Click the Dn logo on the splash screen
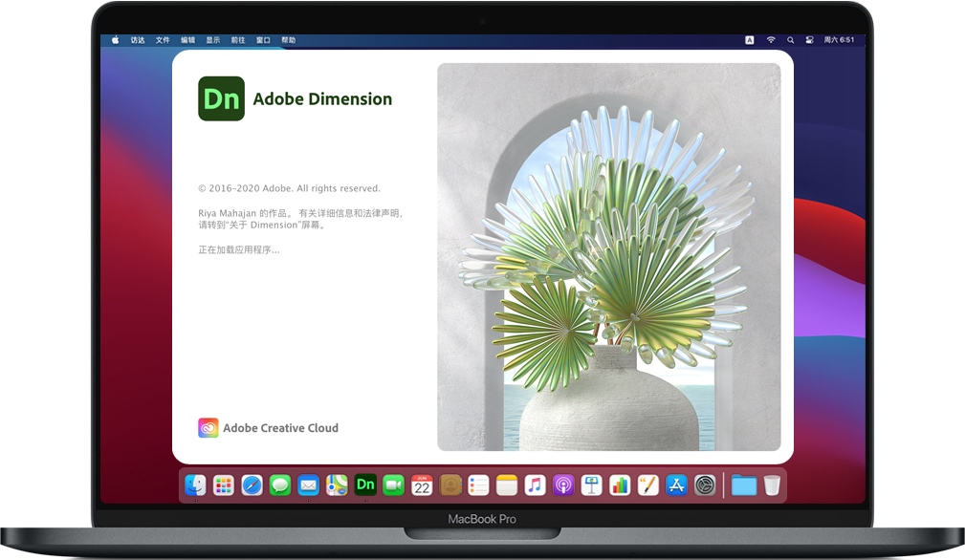 coord(221,98)
